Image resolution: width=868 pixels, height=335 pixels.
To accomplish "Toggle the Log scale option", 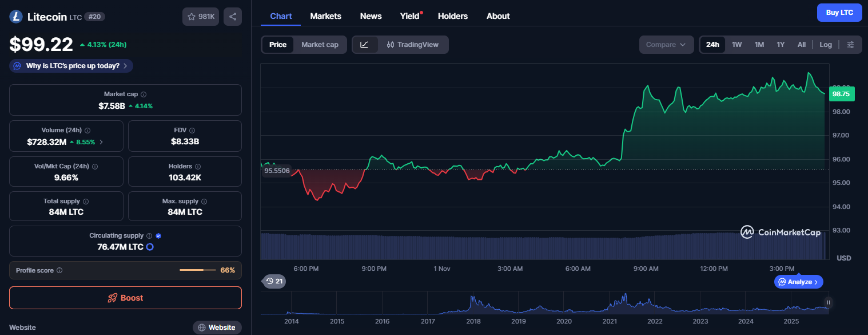I will point(825,45).
